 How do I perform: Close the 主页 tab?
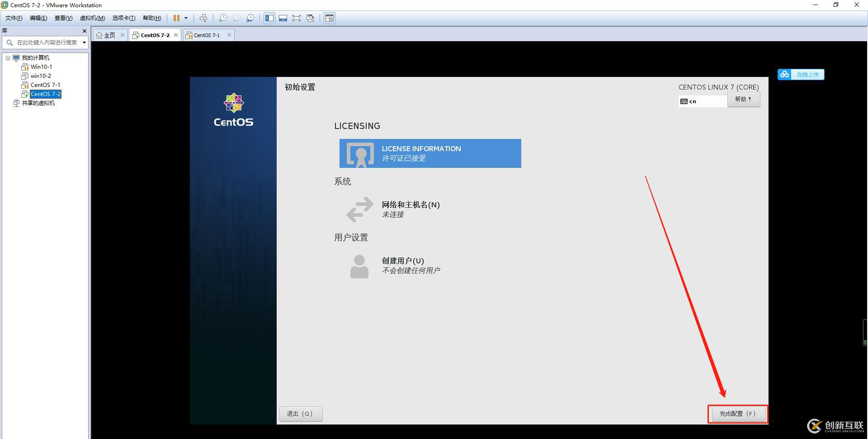pyautogui.click(x=122, y=35)
